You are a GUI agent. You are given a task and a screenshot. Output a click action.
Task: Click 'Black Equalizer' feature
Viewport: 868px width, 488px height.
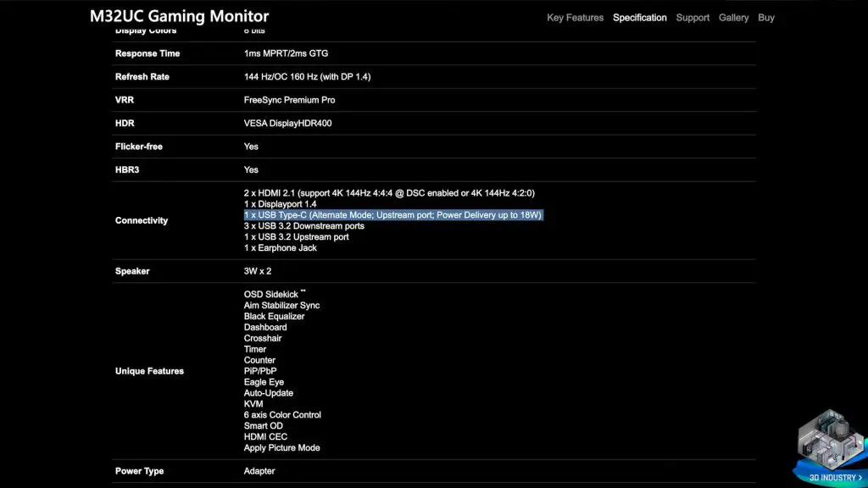tap(274, 317)
